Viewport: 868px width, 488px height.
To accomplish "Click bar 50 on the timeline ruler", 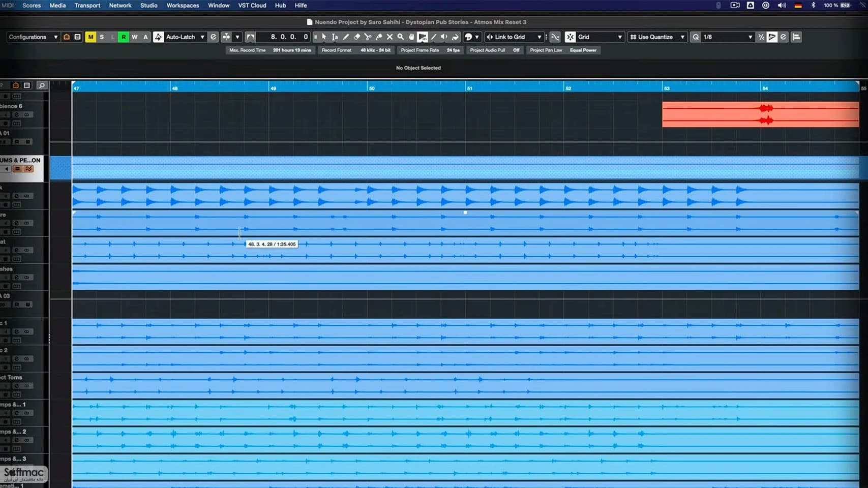I will 371,88.
